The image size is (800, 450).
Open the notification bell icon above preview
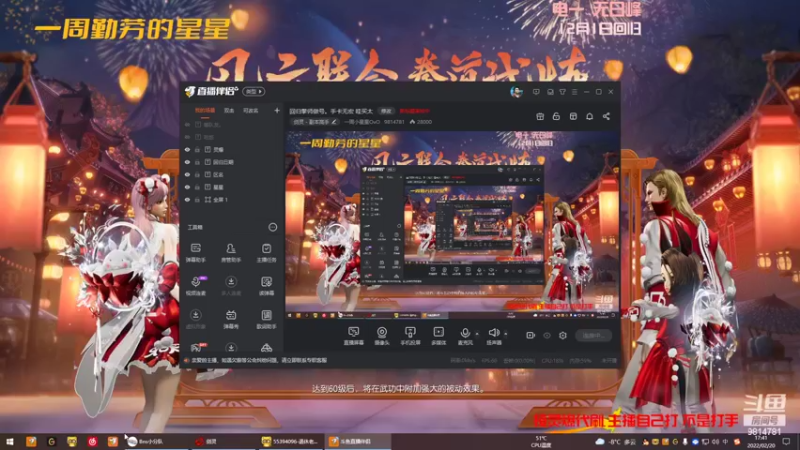(x=589, y=116)
